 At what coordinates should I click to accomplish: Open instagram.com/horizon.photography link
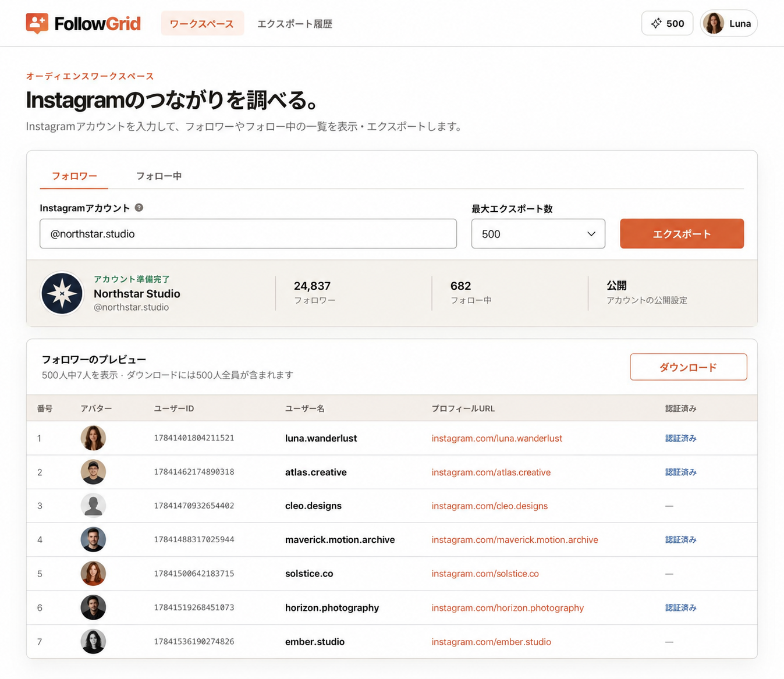[508, 607]
